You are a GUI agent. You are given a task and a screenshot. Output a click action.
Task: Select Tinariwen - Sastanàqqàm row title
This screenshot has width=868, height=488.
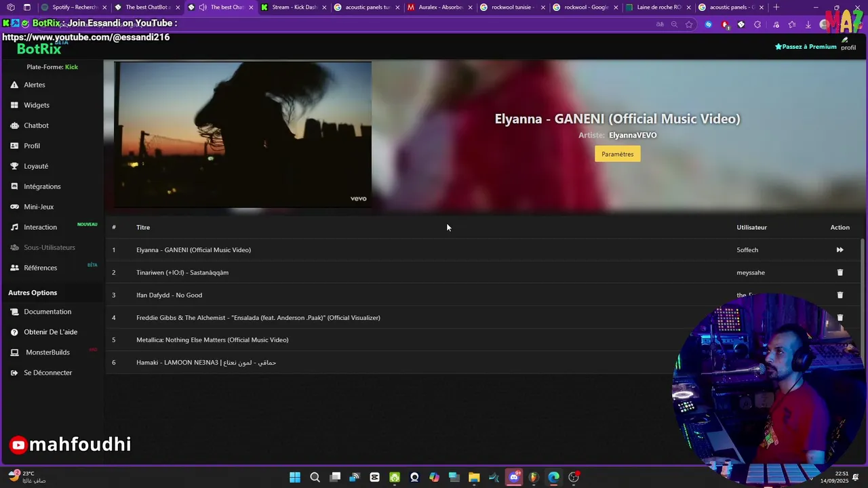click(x=182, y=272)
